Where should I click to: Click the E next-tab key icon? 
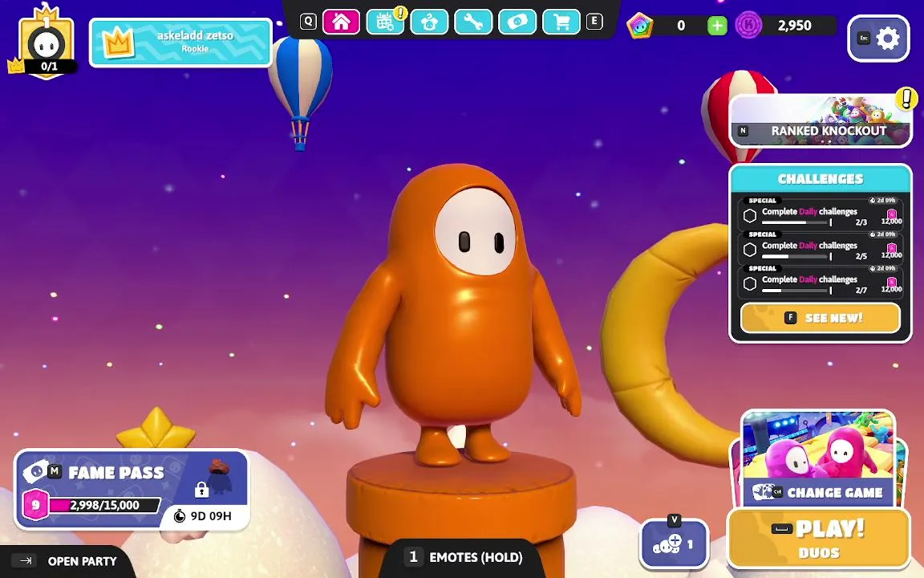[x=594, y=22]
